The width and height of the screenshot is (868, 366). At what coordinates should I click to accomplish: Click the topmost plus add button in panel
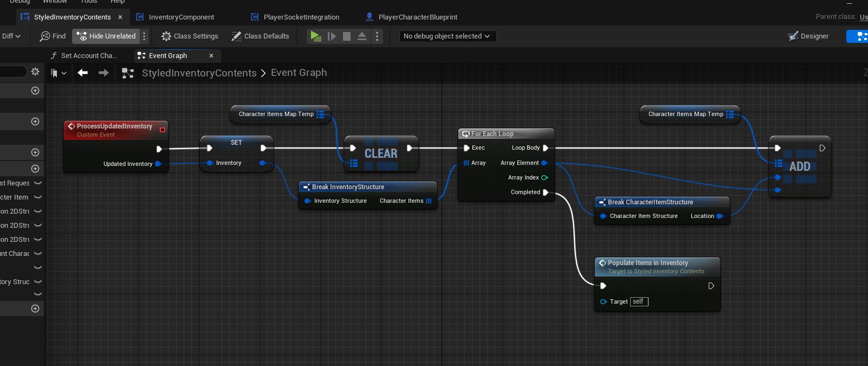coord(35,91)
